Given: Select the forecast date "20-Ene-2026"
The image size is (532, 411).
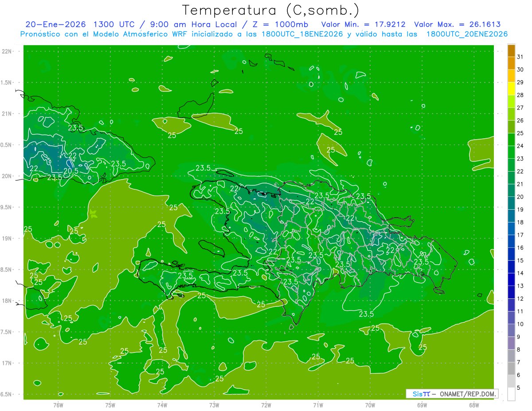Looking at the screenshot, I should 55,24.
